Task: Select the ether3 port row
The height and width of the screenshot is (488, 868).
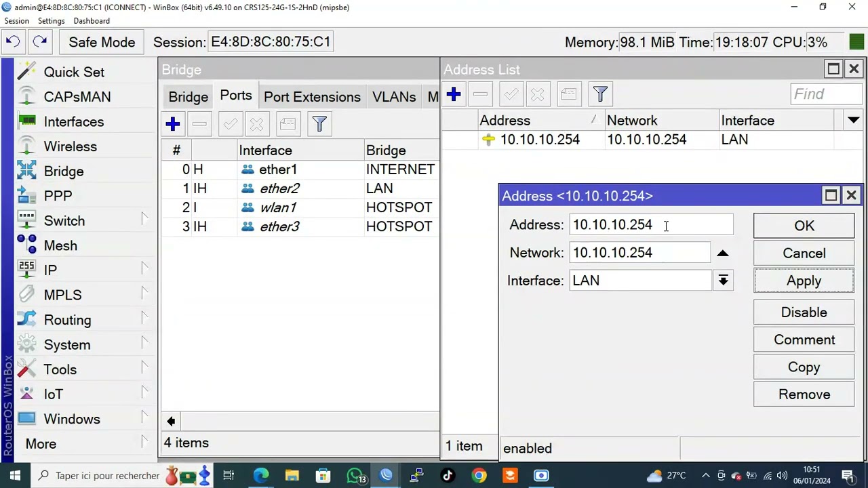Action: point(300,226)
